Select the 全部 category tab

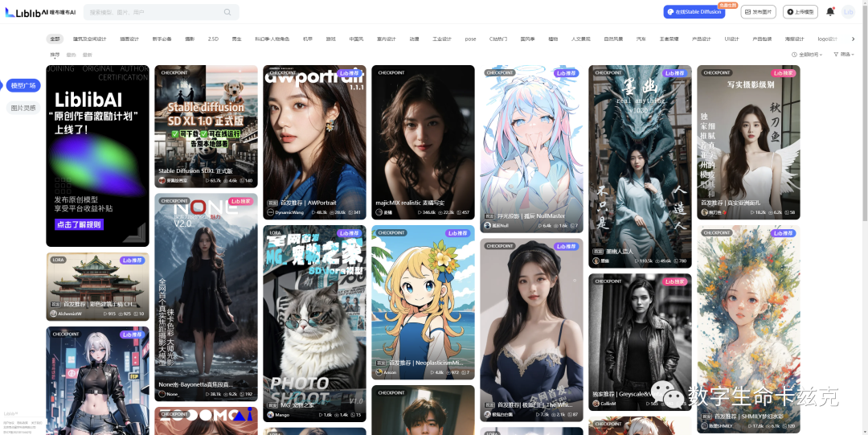coord(55,39)
